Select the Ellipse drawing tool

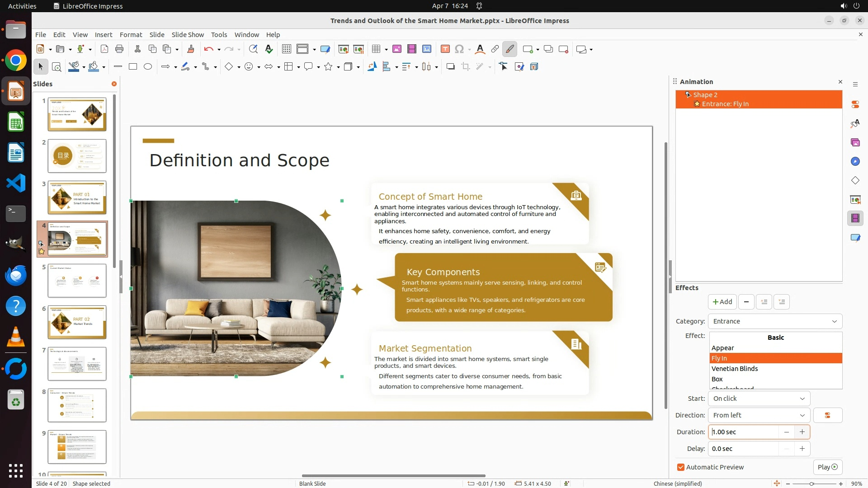(x=148, y=67)
